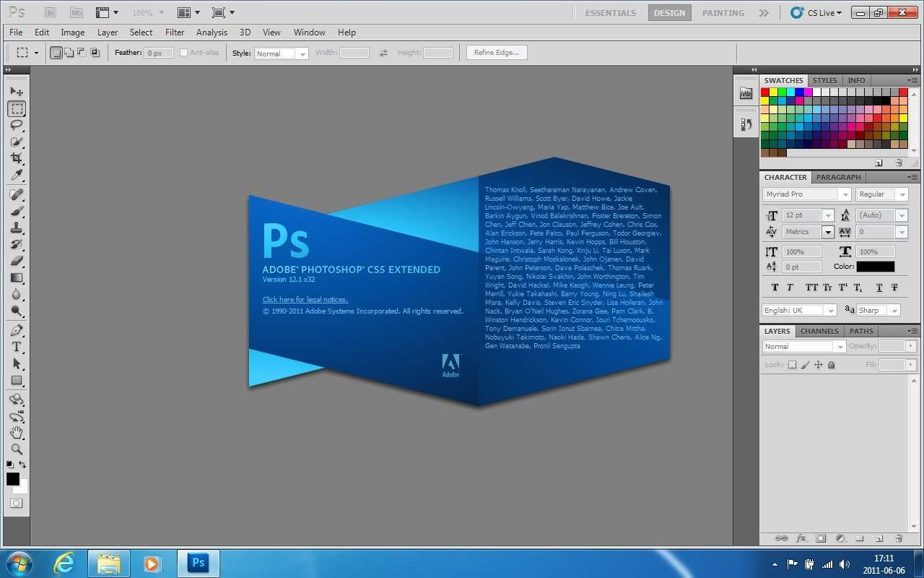Switch to the Channels tab
The image size is (924, 578).
tap(819, 331)
